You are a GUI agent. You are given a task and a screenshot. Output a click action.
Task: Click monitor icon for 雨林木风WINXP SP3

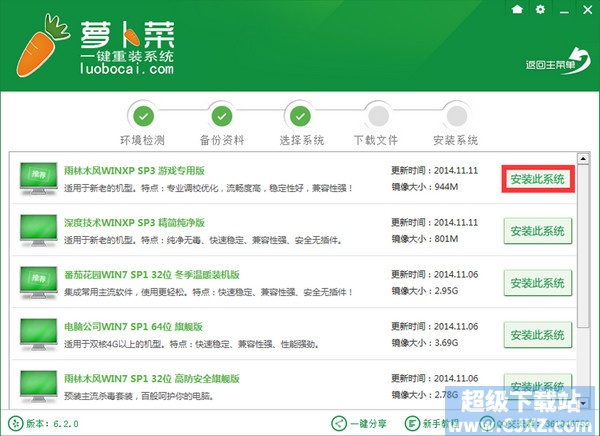pos(39,179)
